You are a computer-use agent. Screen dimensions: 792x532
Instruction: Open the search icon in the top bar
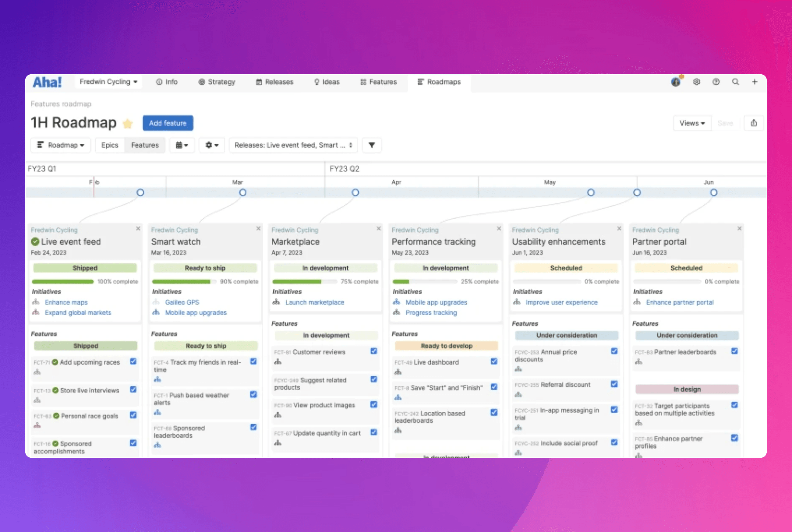735,82
